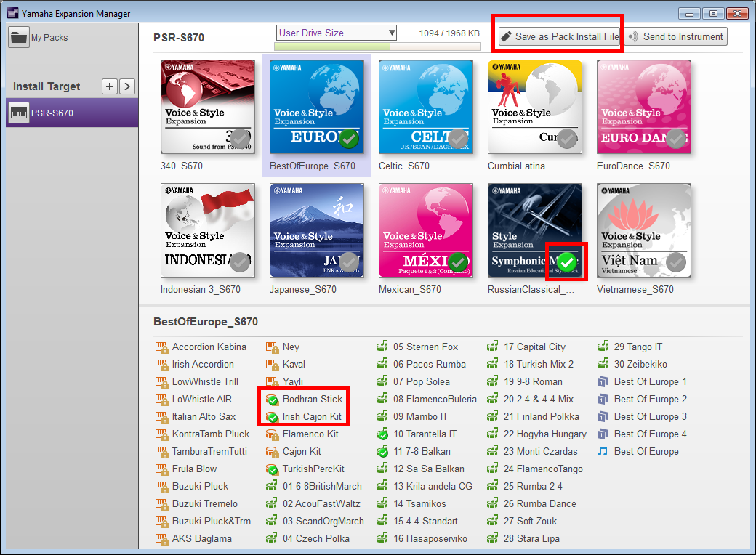Click the 08 FlamencoBuleria style icon
The image size is (756, 555).
click(382, 399)
